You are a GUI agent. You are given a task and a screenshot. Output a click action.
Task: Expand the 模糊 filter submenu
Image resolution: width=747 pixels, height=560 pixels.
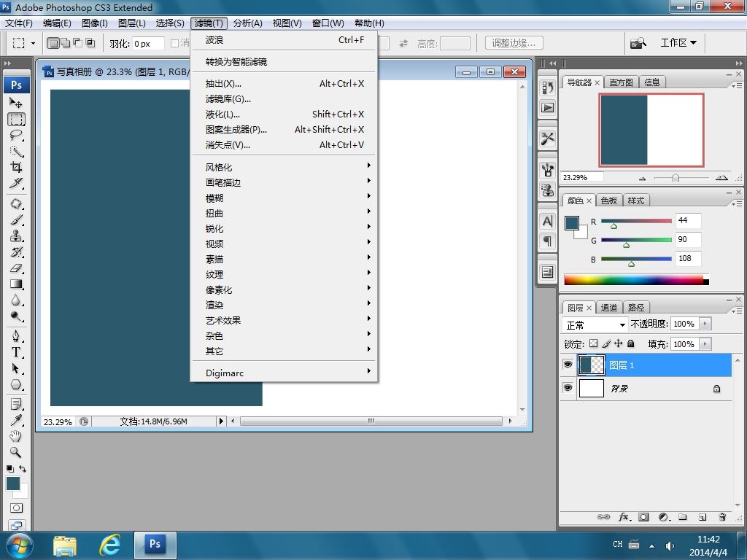pyautogui.click(x=284, y=198)
